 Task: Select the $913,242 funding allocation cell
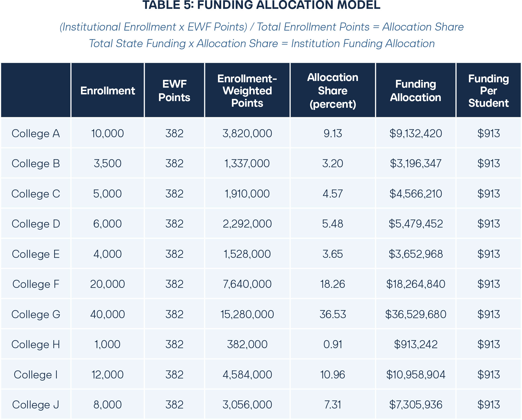click(415, 345)
